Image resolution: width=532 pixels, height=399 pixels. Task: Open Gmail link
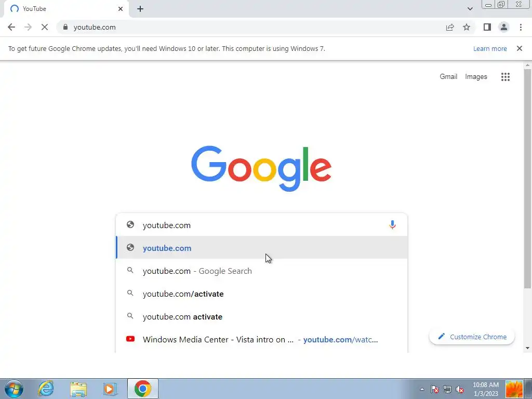[448, 77]
